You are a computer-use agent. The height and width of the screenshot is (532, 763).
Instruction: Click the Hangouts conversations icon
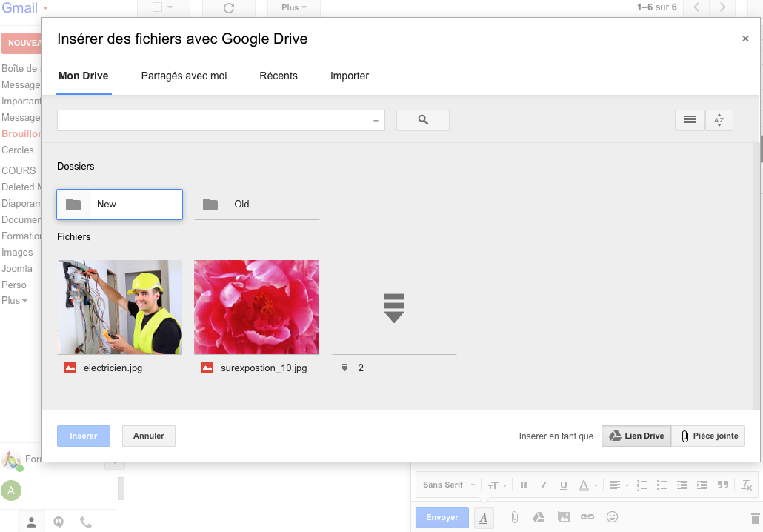(x=59, y=522)
